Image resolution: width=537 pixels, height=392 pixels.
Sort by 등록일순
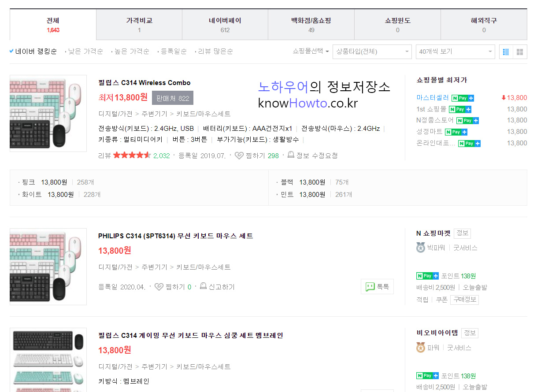[174, 52]
